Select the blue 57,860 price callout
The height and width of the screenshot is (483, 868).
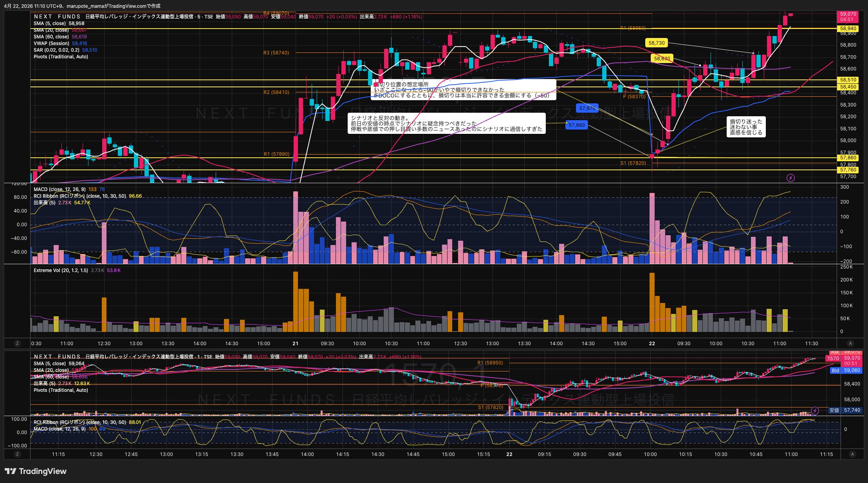point(577,125)
